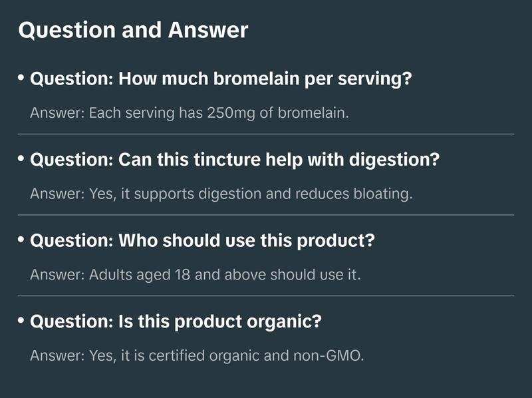Screen dimensions: 532x398
Task: Expand the tincture digestion question
Action: coord(235,160)
